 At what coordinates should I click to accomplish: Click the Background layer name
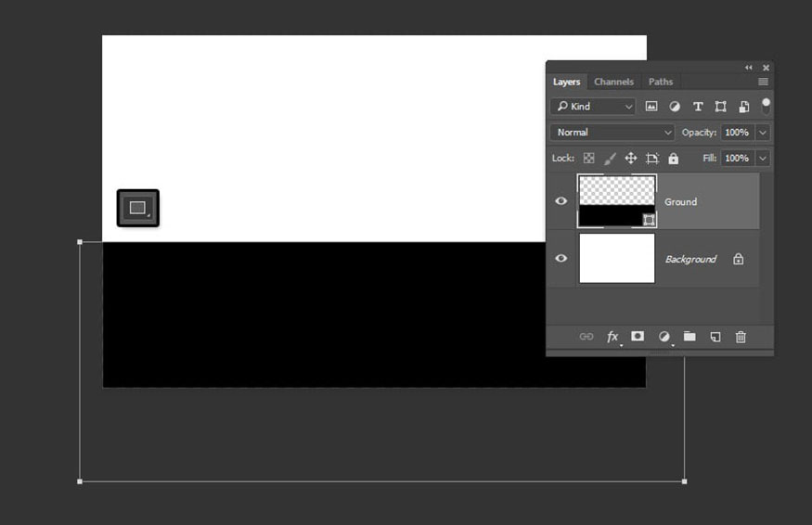tap(690, 259)
